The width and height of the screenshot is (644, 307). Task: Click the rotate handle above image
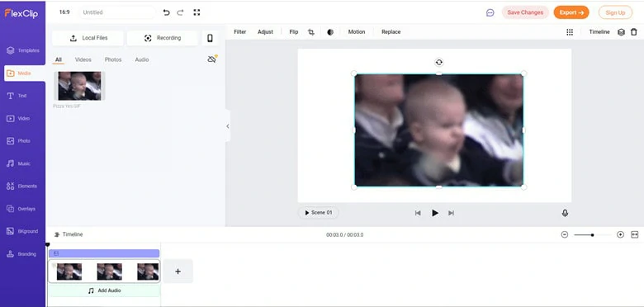439,62
